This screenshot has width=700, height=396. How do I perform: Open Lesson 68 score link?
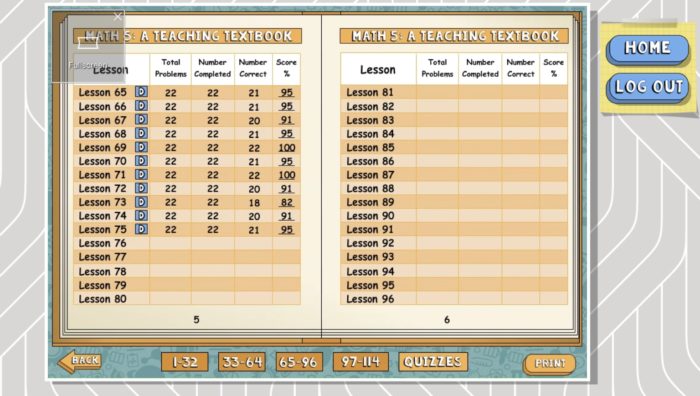(x=286, y=133)
